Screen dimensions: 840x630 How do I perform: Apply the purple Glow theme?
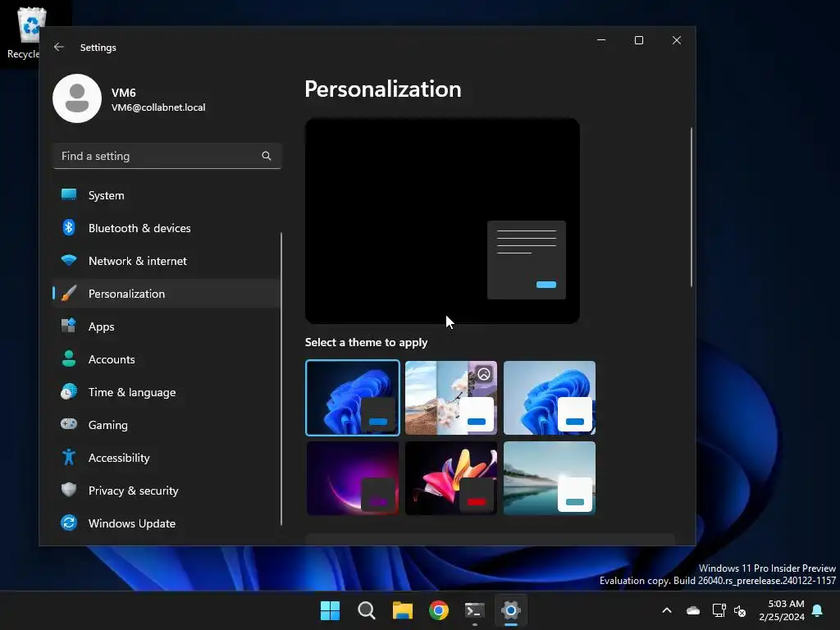353,478
